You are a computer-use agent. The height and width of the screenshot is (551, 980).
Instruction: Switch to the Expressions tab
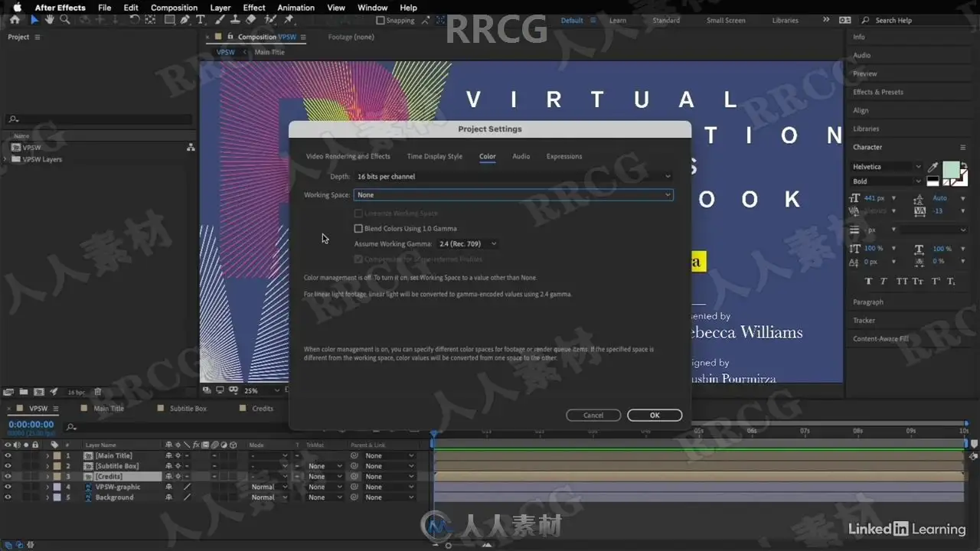pyautogui.click(x=564, y=156)
